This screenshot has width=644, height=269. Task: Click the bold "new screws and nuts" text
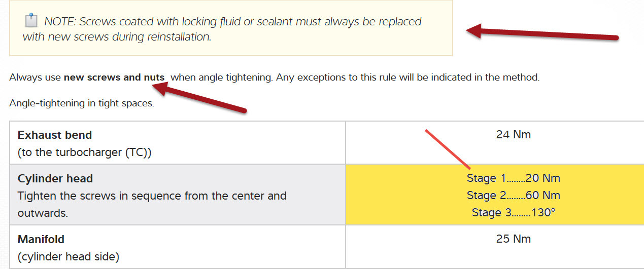[x=114, y=78]
